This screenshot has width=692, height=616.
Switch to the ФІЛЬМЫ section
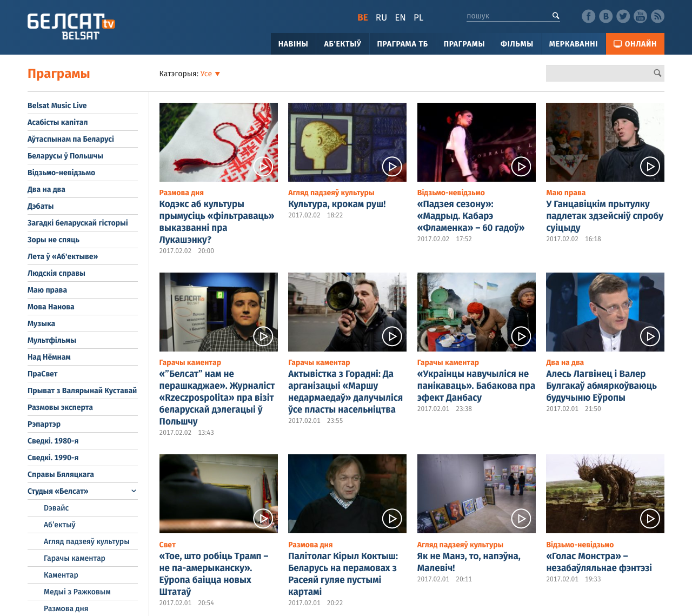(x=517, y=43)
